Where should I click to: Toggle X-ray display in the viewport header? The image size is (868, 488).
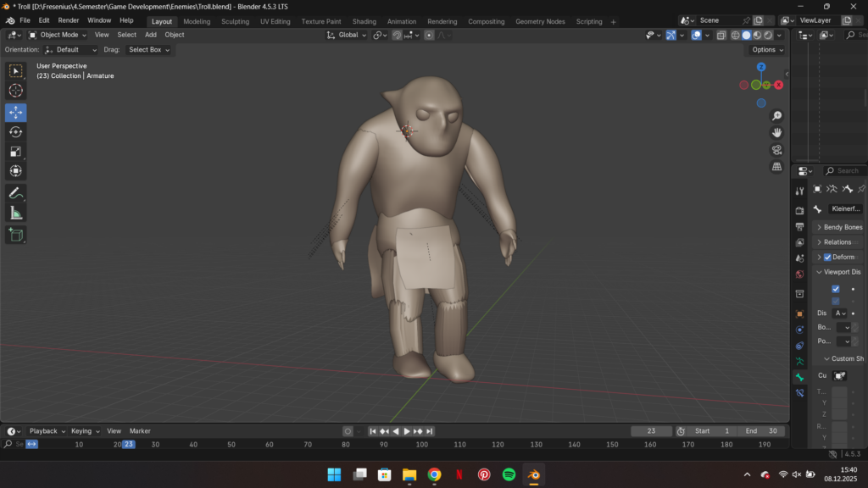pyautogui.click(x=721, y=36)
